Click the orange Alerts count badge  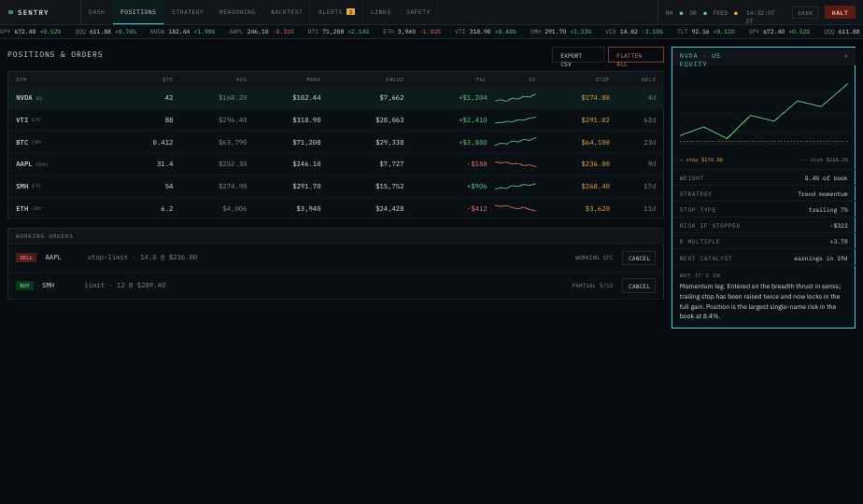click(x=350, y=11)
